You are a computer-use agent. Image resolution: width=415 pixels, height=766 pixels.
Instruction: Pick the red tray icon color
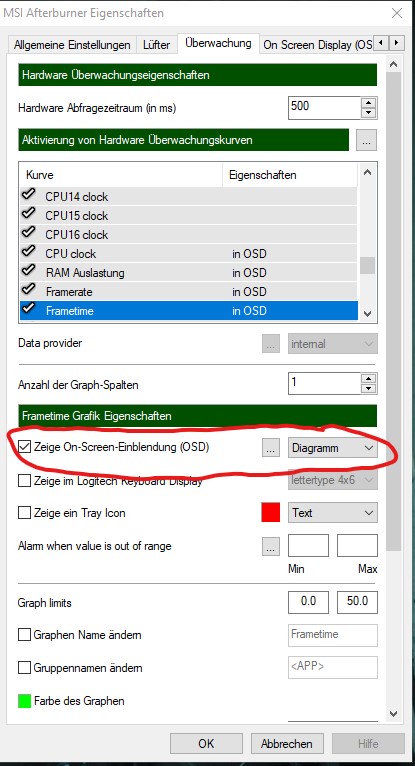[271, 513]
